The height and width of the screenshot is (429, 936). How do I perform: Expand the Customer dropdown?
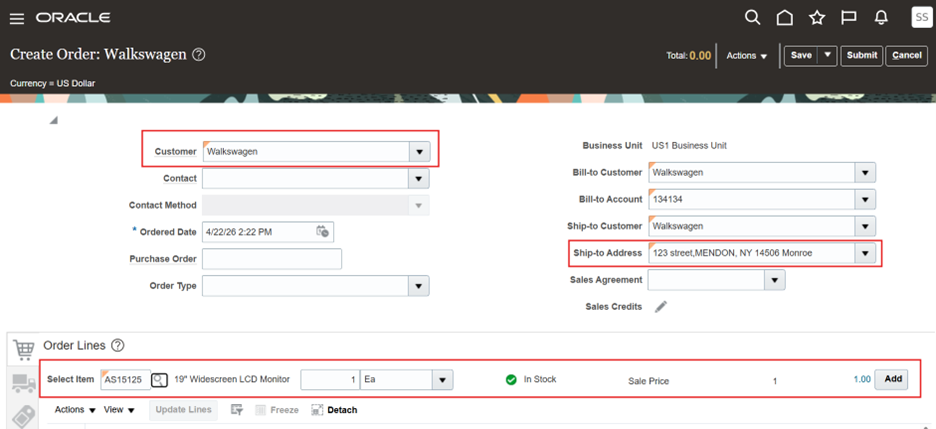(x=419, y=152)
